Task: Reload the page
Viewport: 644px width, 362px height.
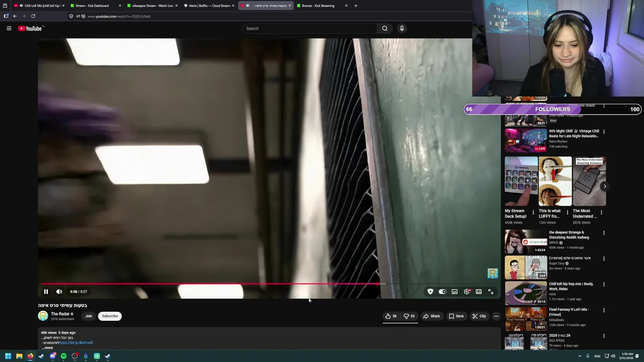Action: [33, 16]
